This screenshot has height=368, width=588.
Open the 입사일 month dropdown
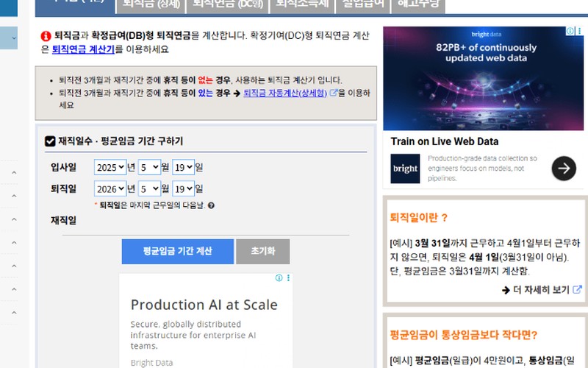tap(149, 167)
